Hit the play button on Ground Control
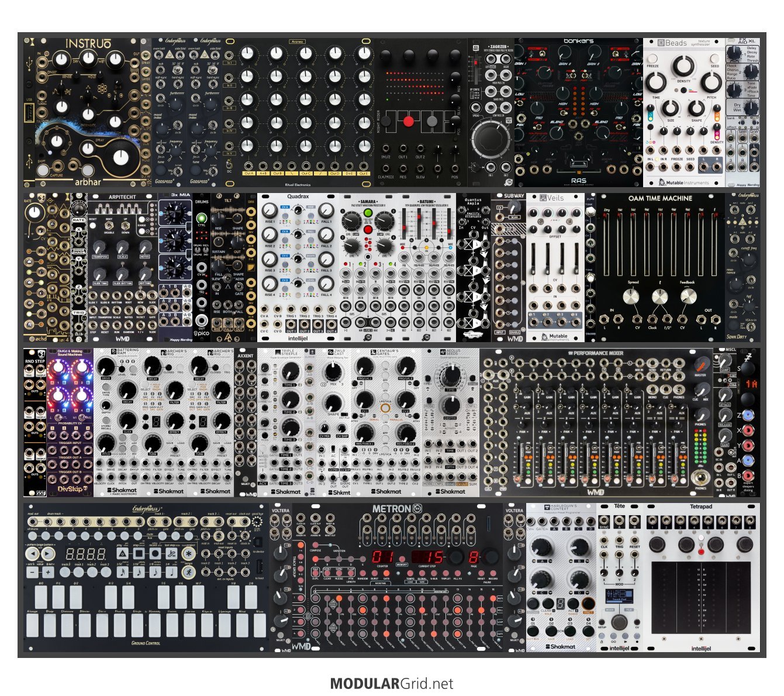 pyautogui.click(x=122, y=553)
